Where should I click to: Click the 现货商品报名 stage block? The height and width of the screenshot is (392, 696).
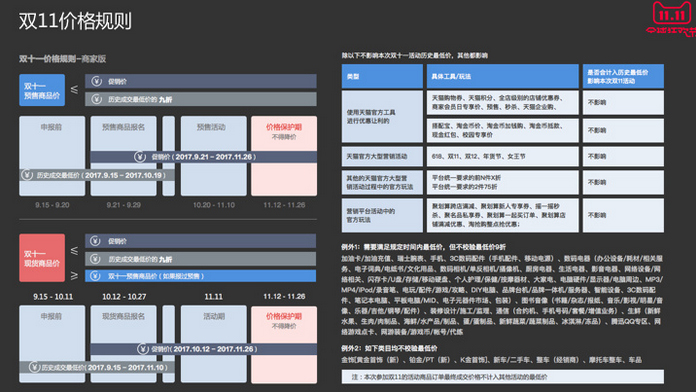(x=123, y=344)
